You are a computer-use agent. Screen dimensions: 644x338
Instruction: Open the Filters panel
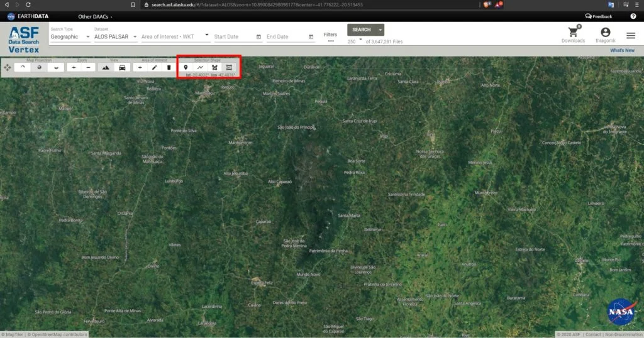click(x=330, y=37)
